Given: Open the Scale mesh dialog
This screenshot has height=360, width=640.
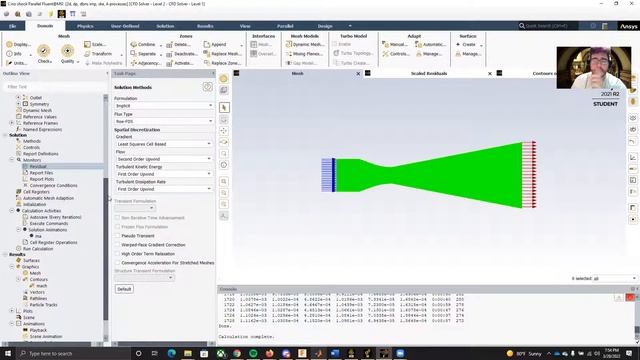Looking at the screenshot, I should 95,44.
